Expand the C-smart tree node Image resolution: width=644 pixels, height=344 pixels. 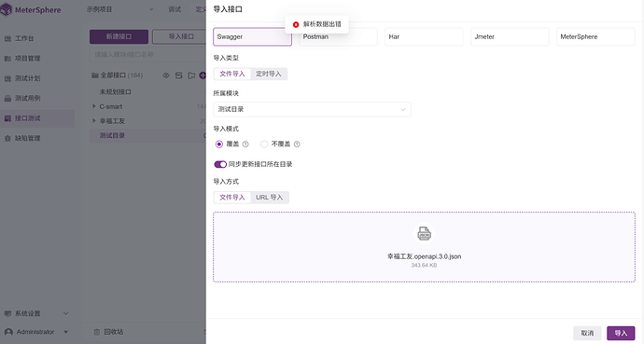[94, 106]
